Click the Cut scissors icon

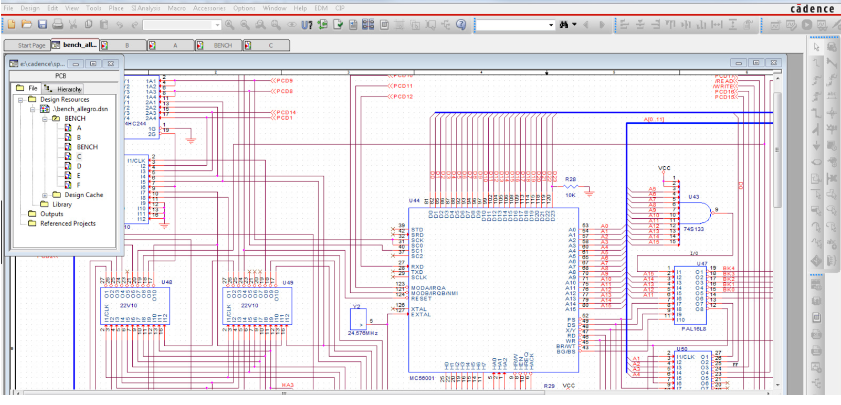point(73,25)
